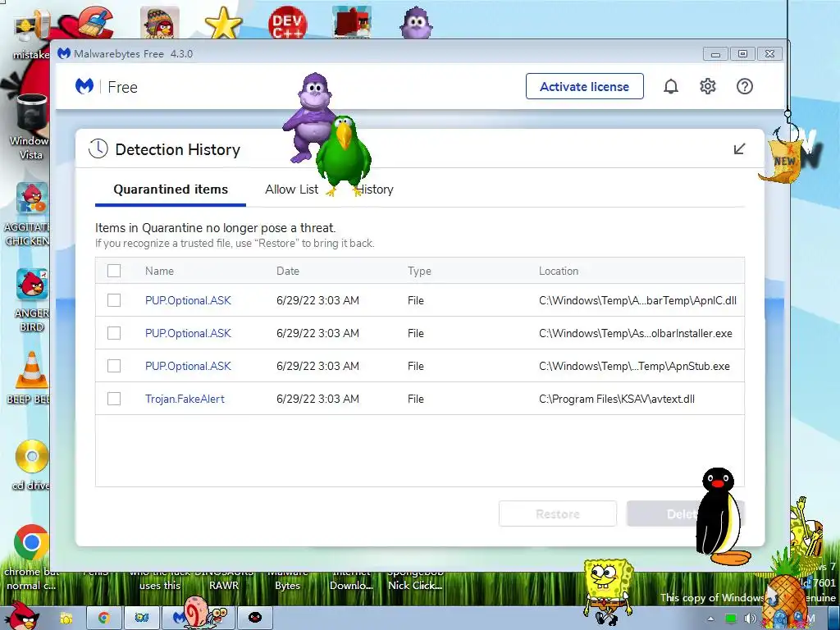Click the Activate license button
This screenshot has width=840, height=630.
[584, 86]
